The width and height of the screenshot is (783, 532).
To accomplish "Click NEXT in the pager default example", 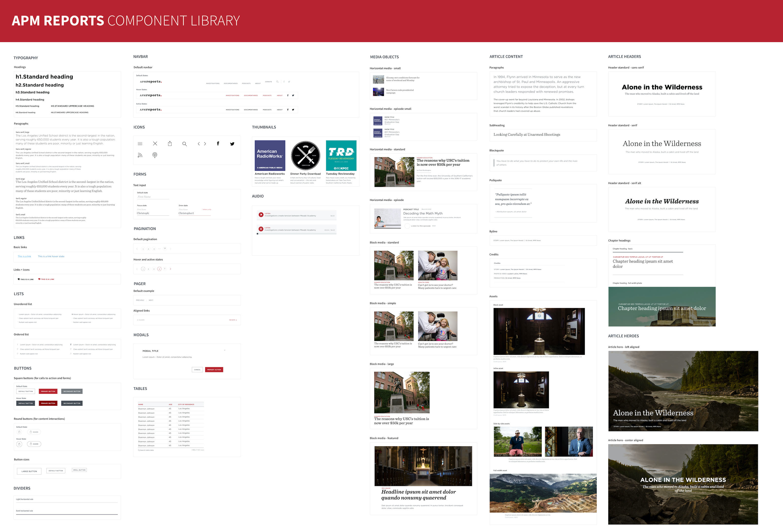I will point(151,300).
